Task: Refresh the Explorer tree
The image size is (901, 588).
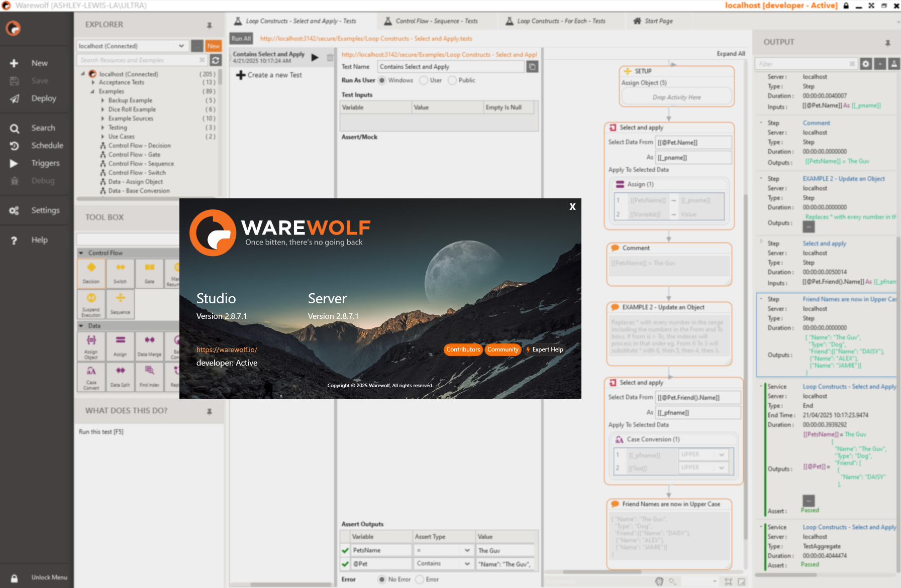Action: coord(216,60)
